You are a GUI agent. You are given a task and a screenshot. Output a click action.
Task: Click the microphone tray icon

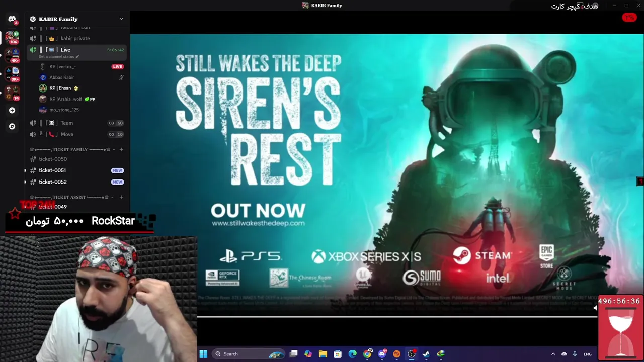(575, 354)
